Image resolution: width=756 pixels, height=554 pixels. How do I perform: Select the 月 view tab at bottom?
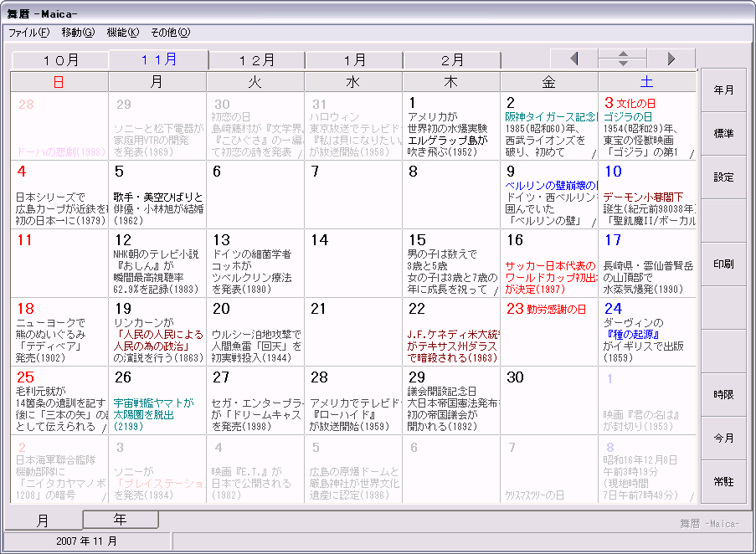[x=44, y=521]
